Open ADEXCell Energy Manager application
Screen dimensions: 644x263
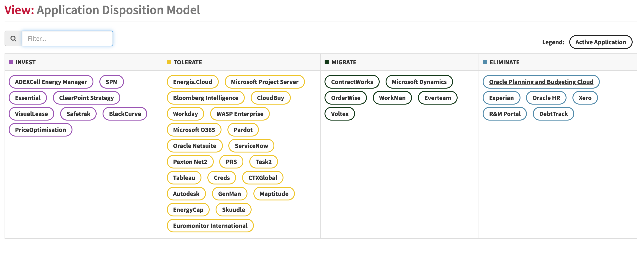[x=51, y=82]
